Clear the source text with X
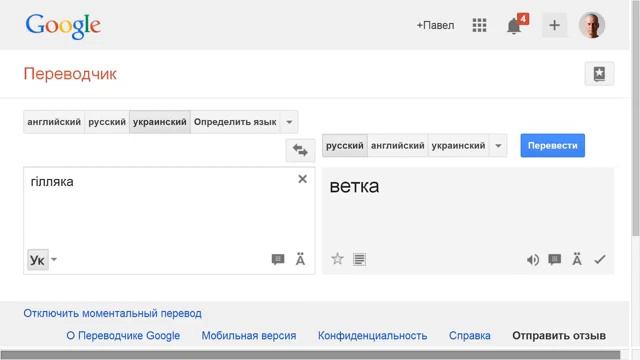This screenshot has height=360, width=640. (x=302, y=179)
